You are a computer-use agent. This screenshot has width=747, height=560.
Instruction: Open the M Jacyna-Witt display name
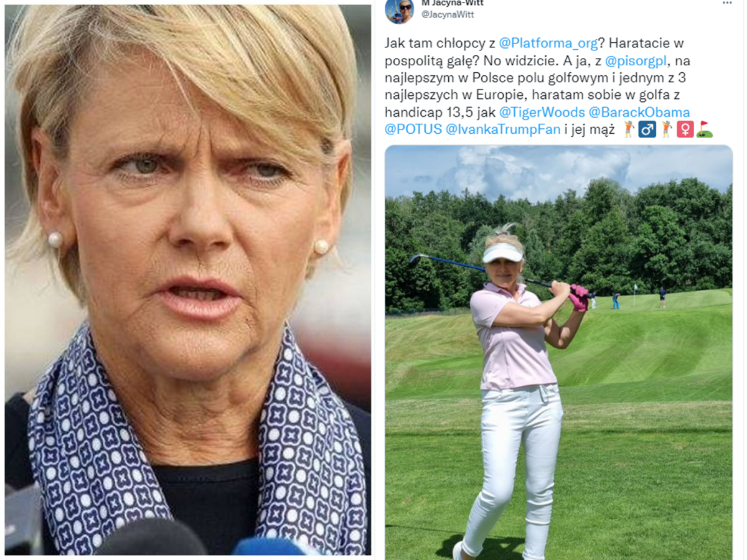(453, 2)
